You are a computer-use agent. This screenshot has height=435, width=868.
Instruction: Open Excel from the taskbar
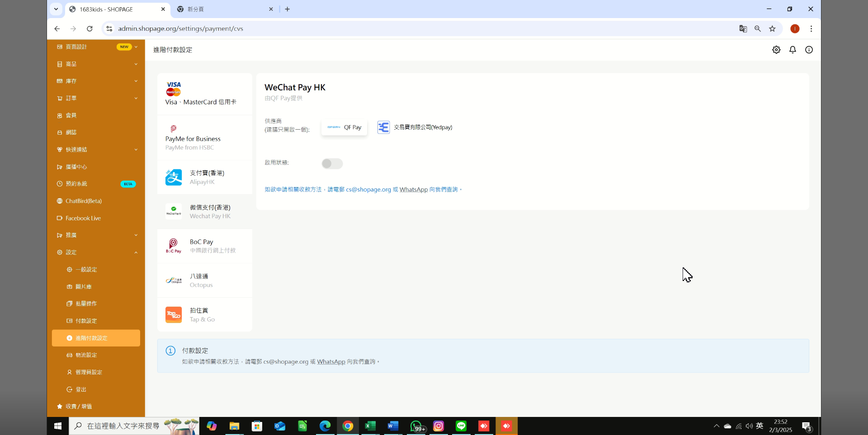point(370,426)
